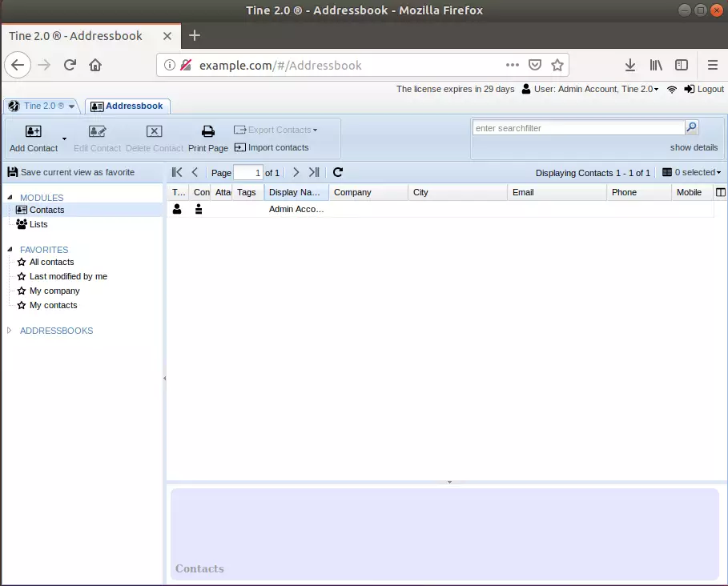
Task: Go to first page of contacts
Action: pos(177,172)
